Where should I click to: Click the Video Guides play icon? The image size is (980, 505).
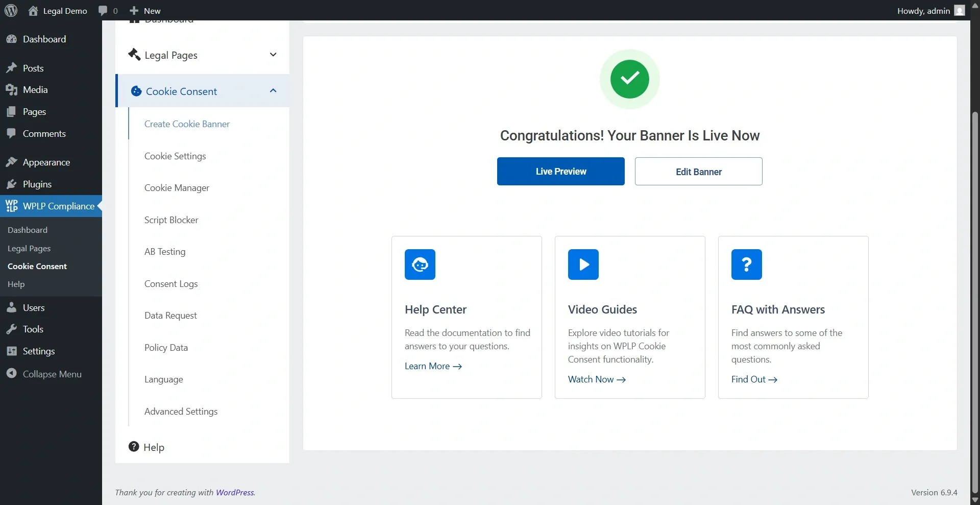click(583, 264)
